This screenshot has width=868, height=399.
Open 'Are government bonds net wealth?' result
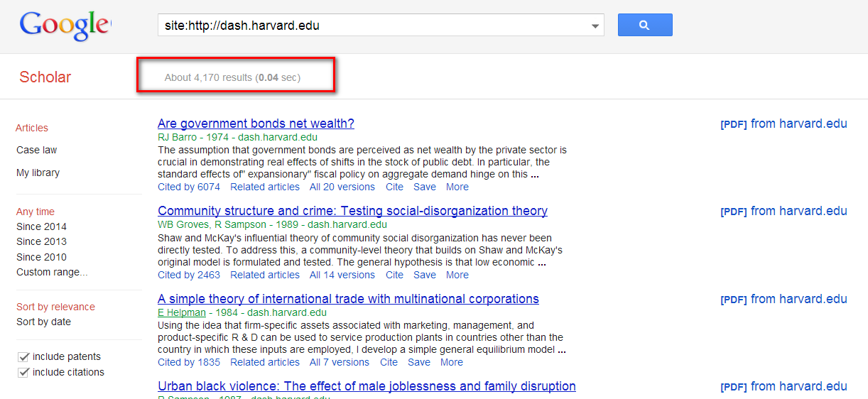[256, 124]
